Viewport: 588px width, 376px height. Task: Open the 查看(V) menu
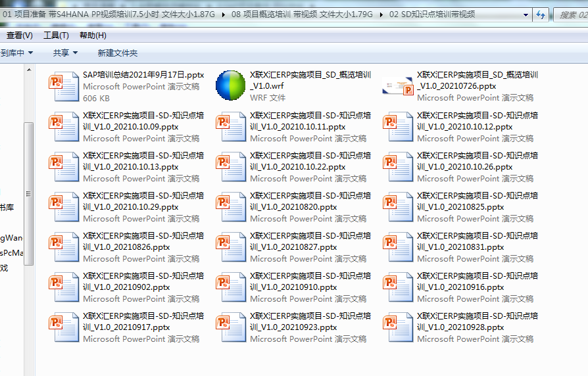pos(19,35)
